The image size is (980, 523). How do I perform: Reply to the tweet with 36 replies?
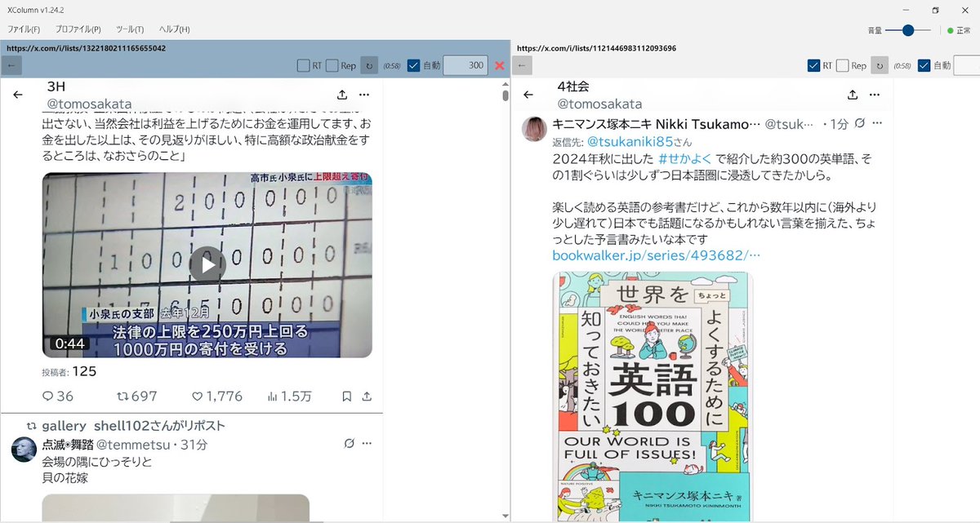tap(57, 397)
